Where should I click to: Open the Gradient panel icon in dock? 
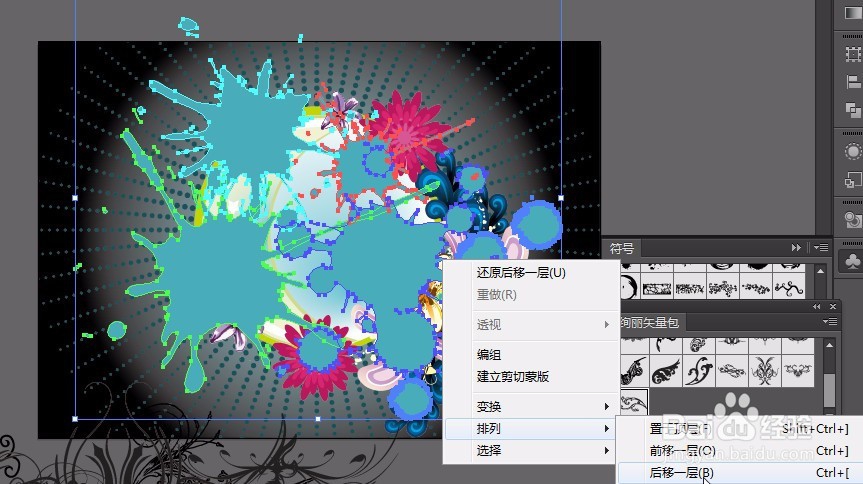coord(853,13)
